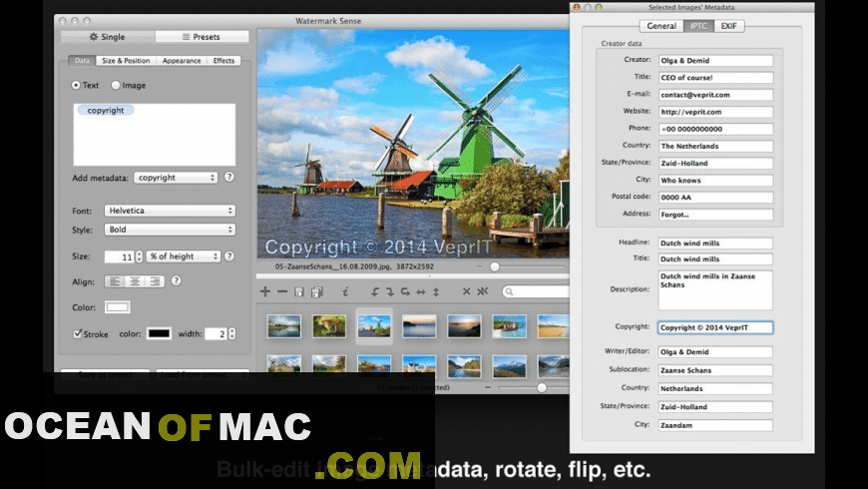Click the preview zoom slider knob
This screenshot has width=868, height=489.
coord(495,266)
